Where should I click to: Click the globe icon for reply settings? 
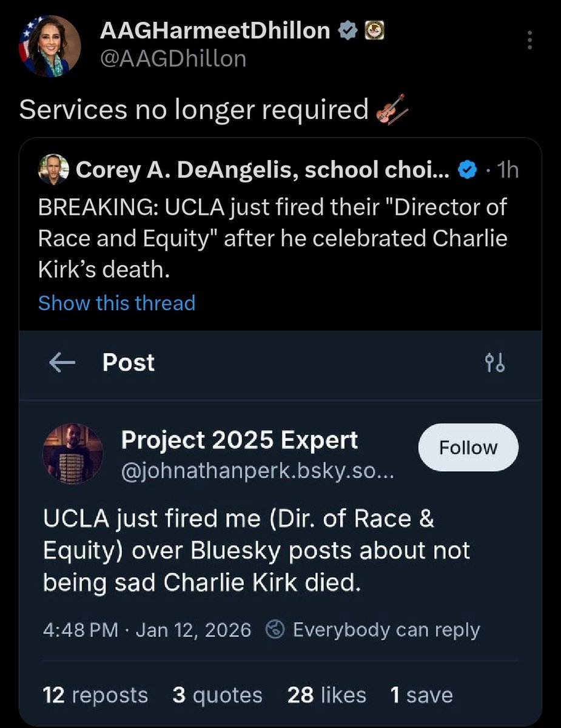(x=275, y=629)
